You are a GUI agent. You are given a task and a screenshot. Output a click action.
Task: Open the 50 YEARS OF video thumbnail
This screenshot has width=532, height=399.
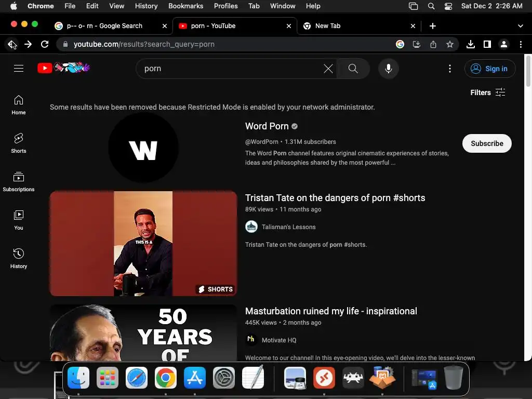click(143, 333)
